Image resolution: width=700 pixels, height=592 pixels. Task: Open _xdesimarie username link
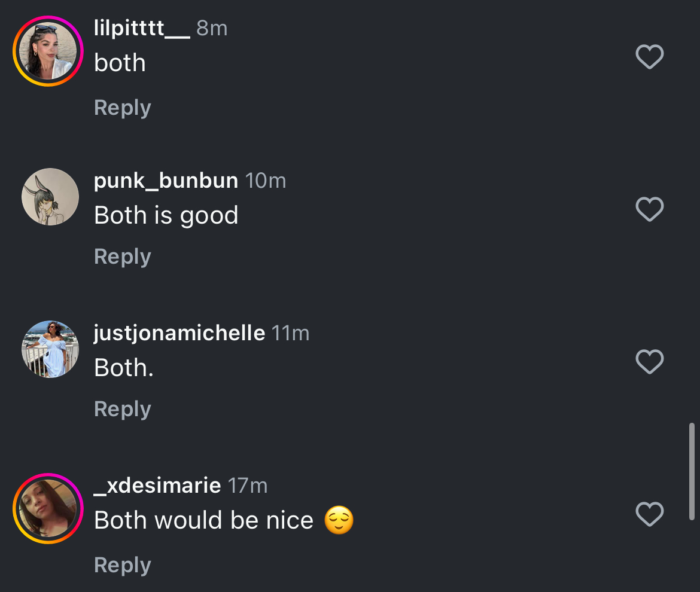[157, 486]
